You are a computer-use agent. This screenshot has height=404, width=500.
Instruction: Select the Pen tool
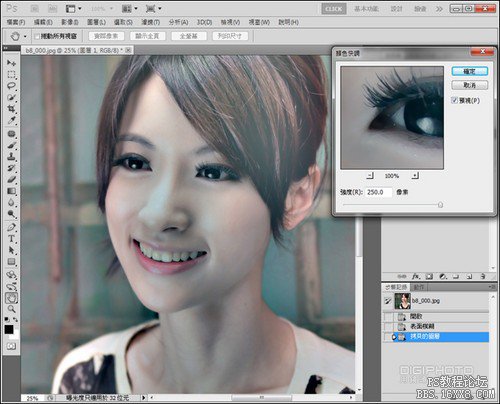coord(11,227)
